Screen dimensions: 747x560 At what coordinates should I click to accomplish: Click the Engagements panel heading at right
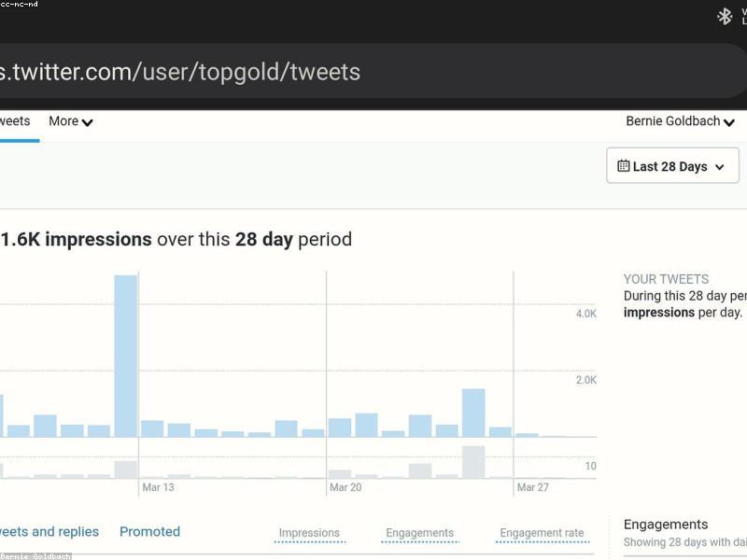pyautogui.click(x=666, y=525)
